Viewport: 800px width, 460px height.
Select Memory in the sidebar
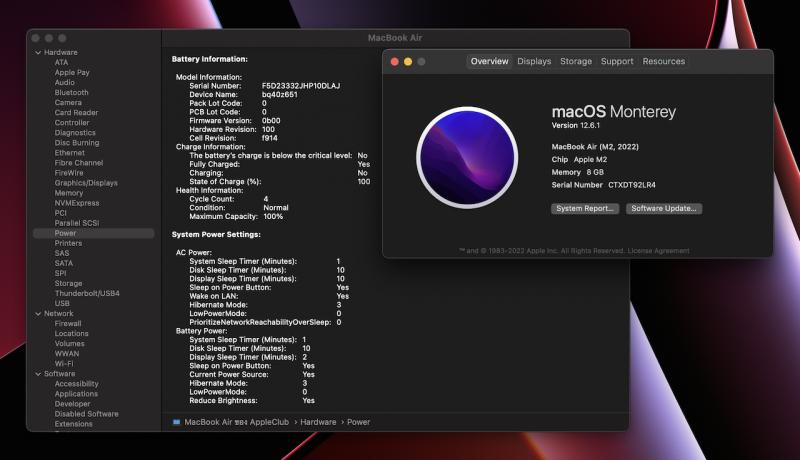69,193
